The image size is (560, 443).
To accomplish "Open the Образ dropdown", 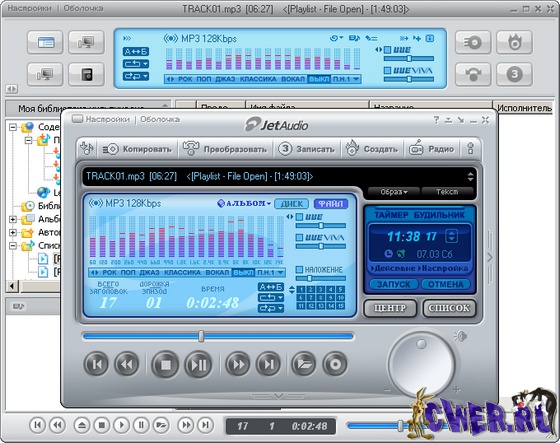I will tap(394, 192).
